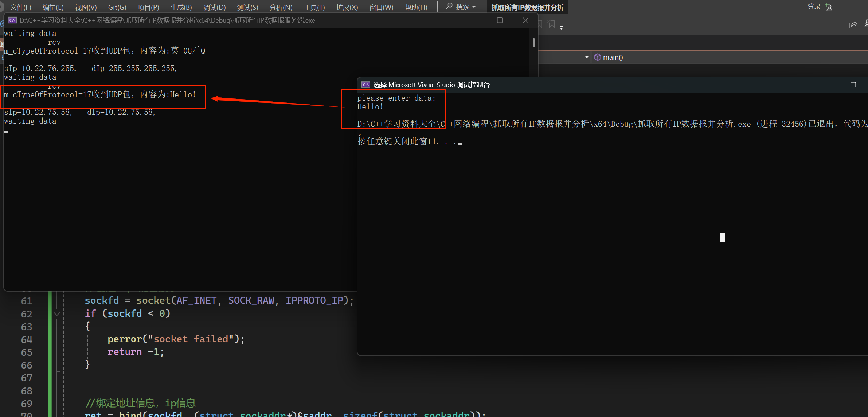Click the sign-in account icon
The width and height of the screenshot is (868, 417).
tap(829, 7)
